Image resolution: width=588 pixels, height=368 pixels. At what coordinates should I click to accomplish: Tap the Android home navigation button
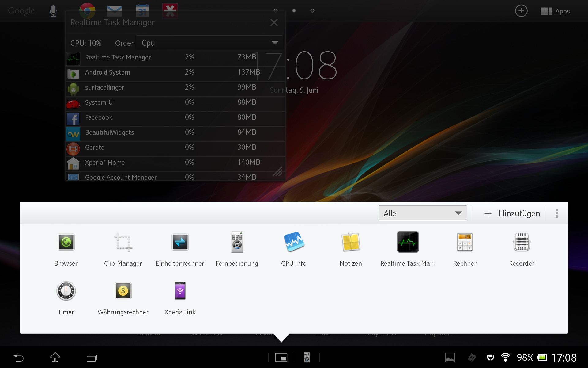pyautogui.click(x=55, y=357)
